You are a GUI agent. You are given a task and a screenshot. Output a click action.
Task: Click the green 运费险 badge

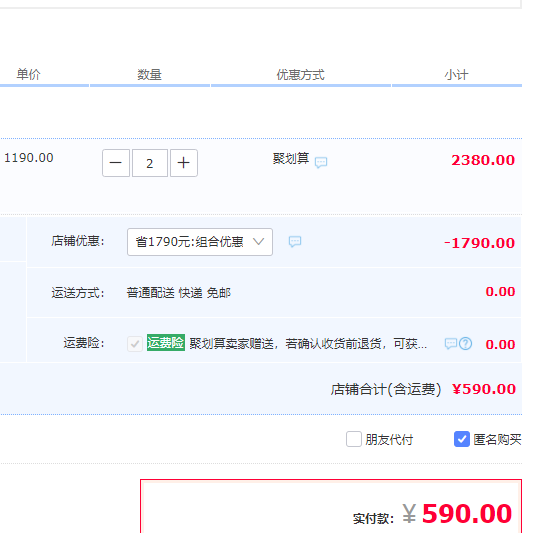[x=166, y=343]
